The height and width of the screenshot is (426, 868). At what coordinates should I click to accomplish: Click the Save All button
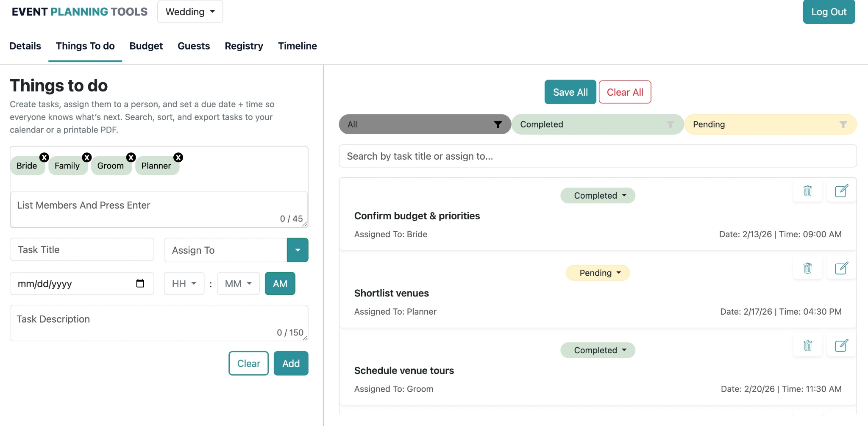570,92
